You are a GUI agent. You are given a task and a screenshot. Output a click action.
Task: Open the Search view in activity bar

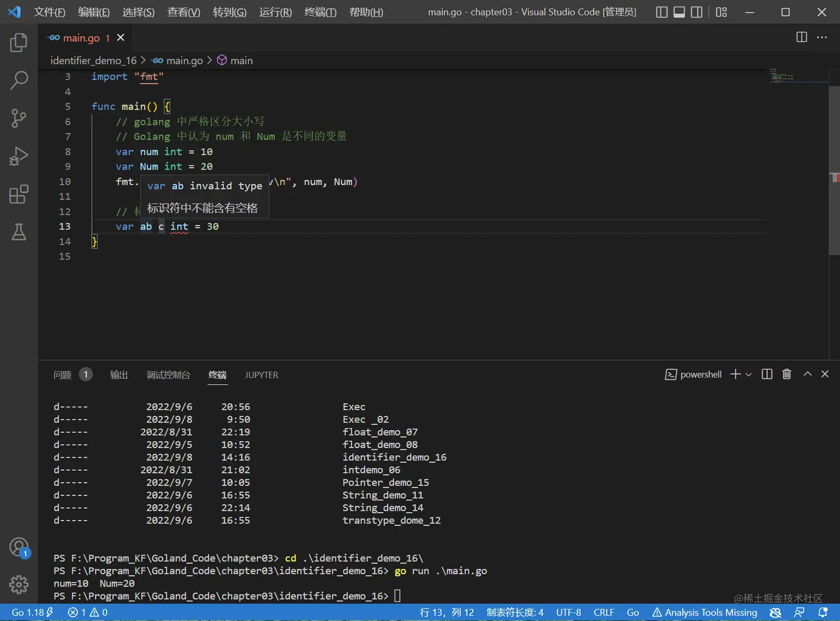click(18, 80)
